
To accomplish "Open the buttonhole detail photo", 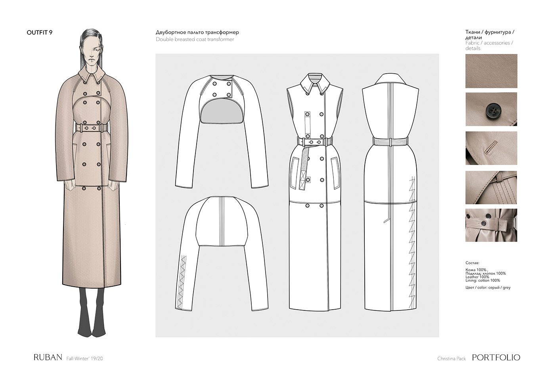I will [491, 148].
